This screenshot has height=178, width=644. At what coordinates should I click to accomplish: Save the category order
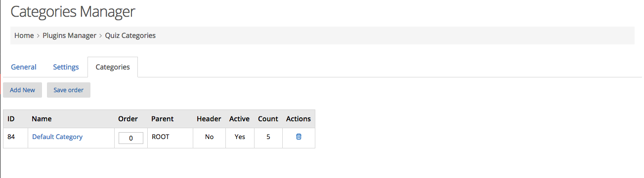69,90
